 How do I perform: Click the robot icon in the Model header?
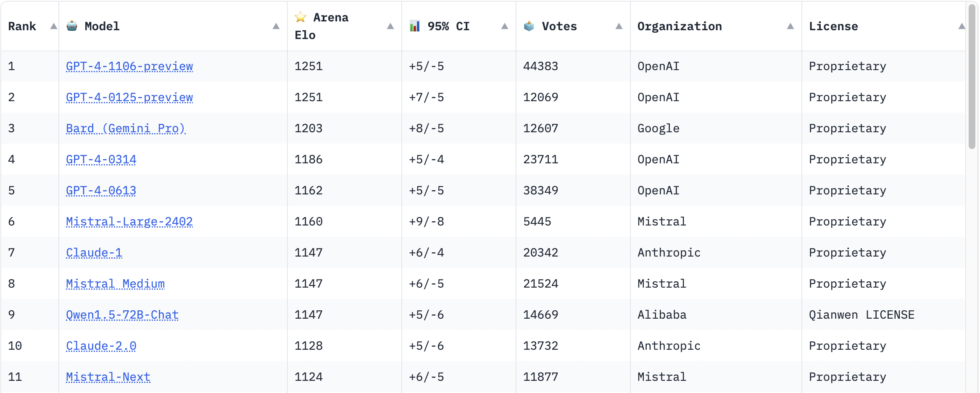point(72,26)
